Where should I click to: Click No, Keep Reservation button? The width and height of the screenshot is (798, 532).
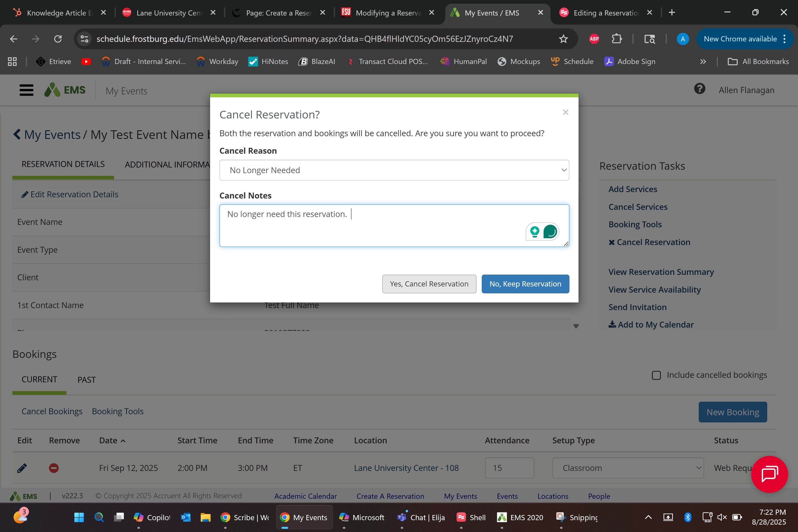[x=525, y=284]
